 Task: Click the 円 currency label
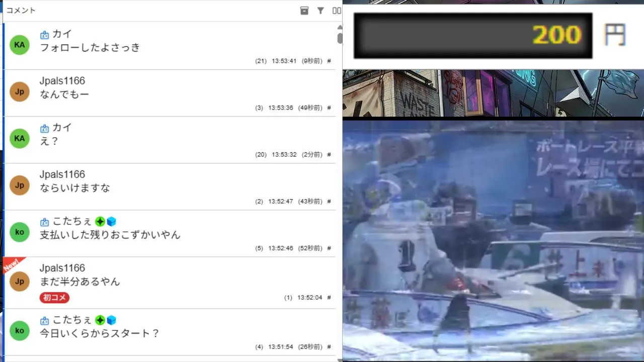615,35
